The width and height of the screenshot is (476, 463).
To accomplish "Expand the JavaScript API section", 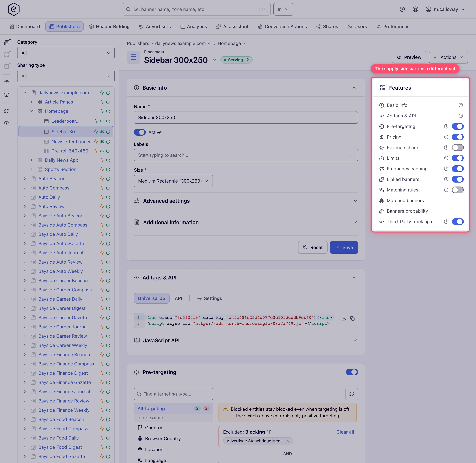I will (246, 340).
